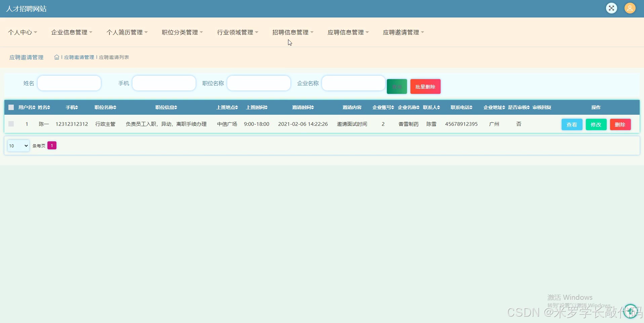Click the red 批量删除 button
The width and height of the screenshot is (644, 323).
[x=425, y=86]
